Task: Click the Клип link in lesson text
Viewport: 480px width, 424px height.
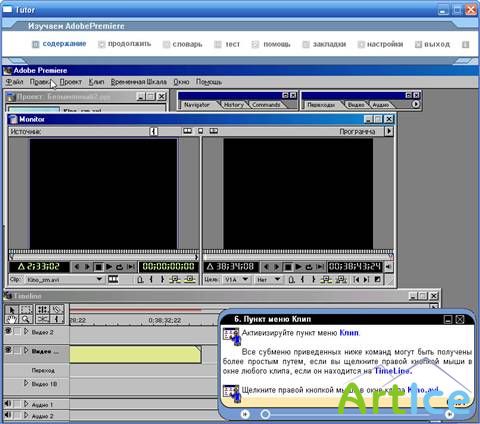Action: (x=349, y=333)
